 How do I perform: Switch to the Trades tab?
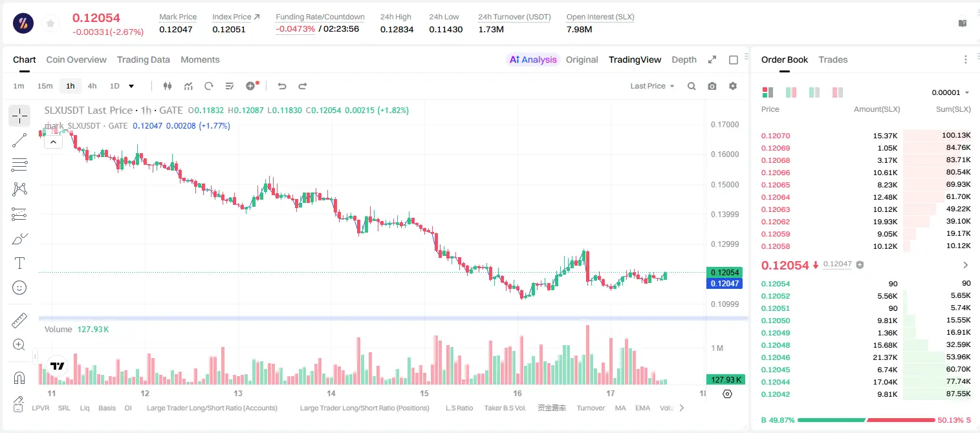(833, 59)
